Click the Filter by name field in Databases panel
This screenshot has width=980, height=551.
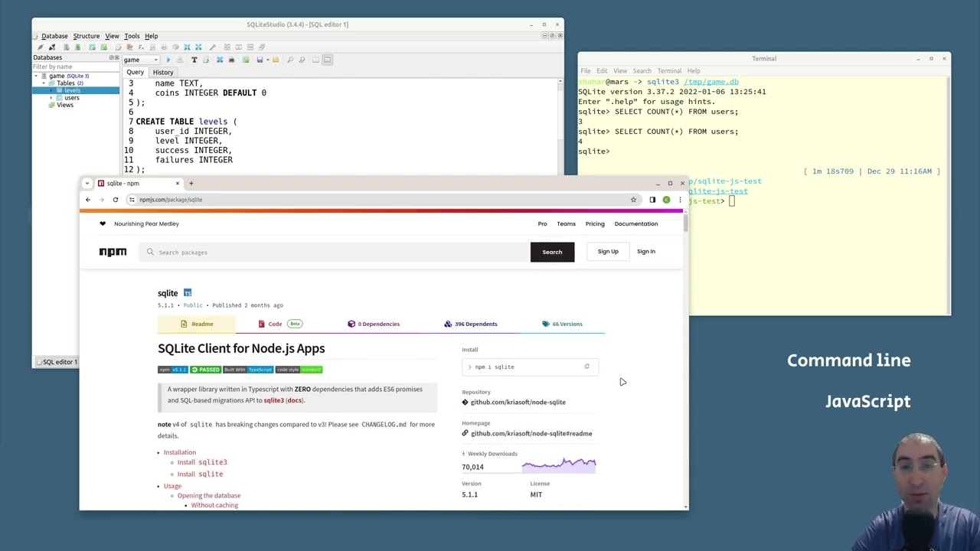[75, 67]
